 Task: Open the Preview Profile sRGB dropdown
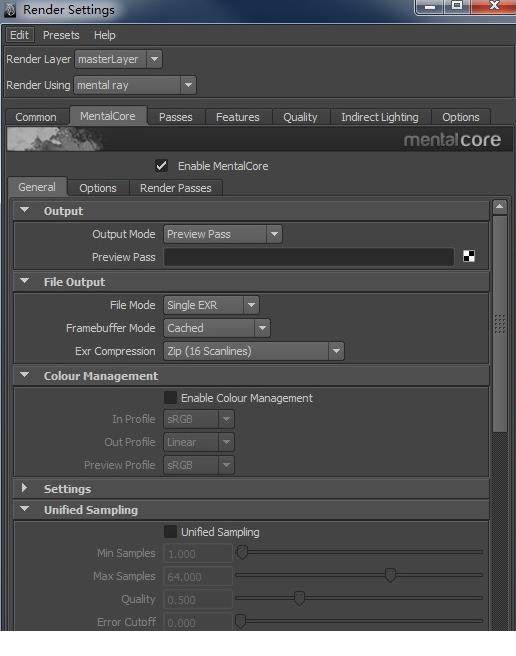pos(199,465)
